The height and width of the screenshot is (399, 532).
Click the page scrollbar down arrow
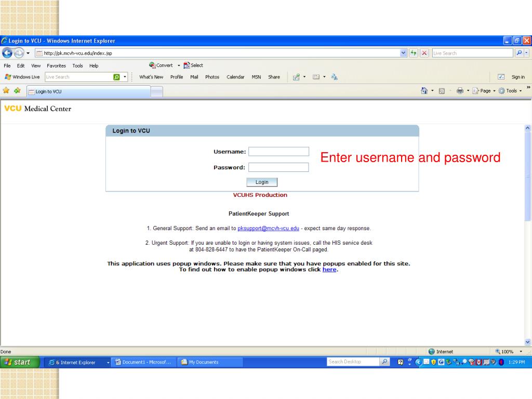click(x=527, y=342)
